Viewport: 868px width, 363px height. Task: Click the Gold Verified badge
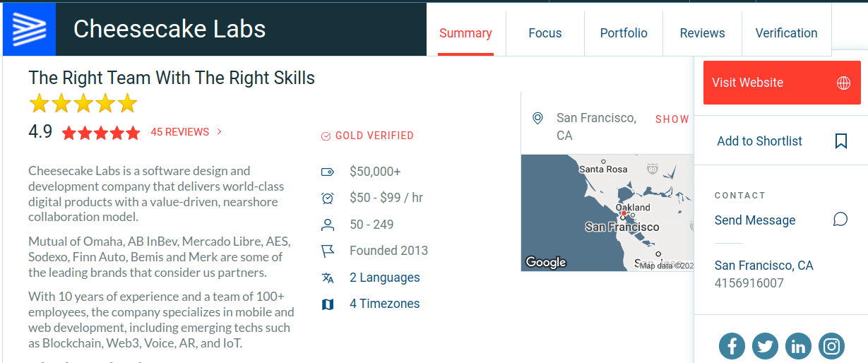point(367,136)
